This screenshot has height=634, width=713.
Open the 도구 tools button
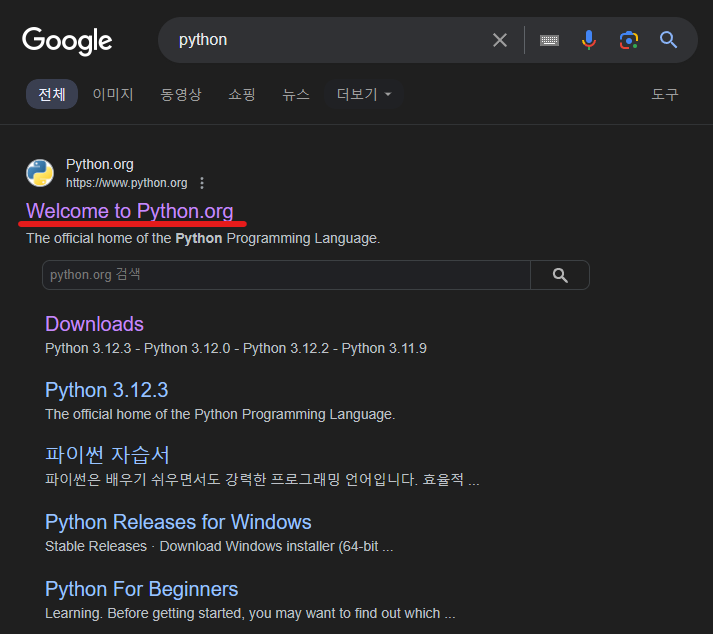[665, 94]
